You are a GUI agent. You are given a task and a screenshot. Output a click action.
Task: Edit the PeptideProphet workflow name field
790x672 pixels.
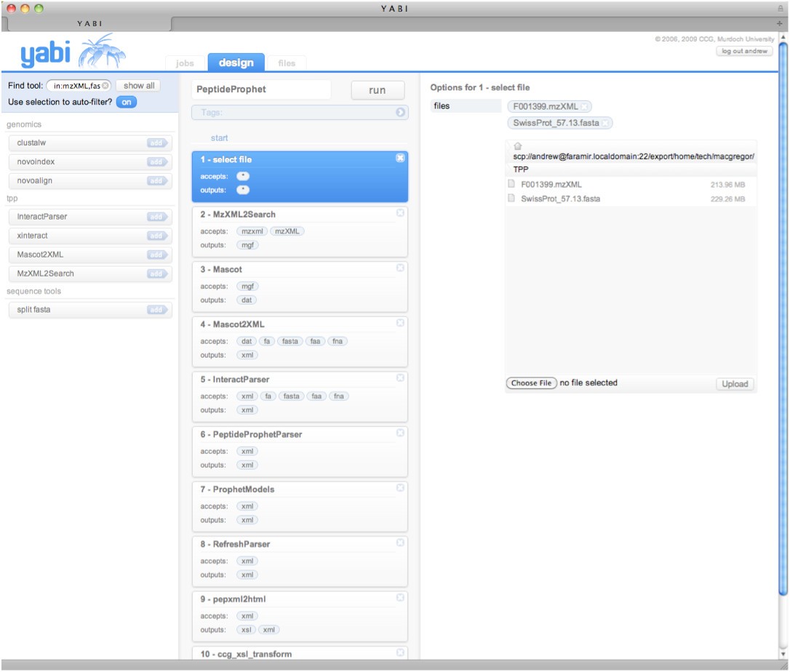[x=261, y=89]
